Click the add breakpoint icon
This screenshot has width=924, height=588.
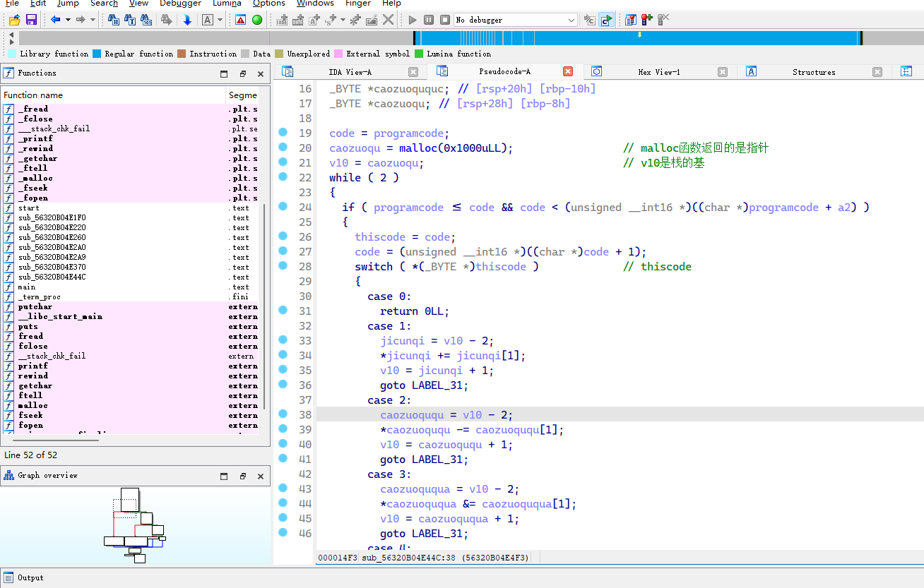647,20
